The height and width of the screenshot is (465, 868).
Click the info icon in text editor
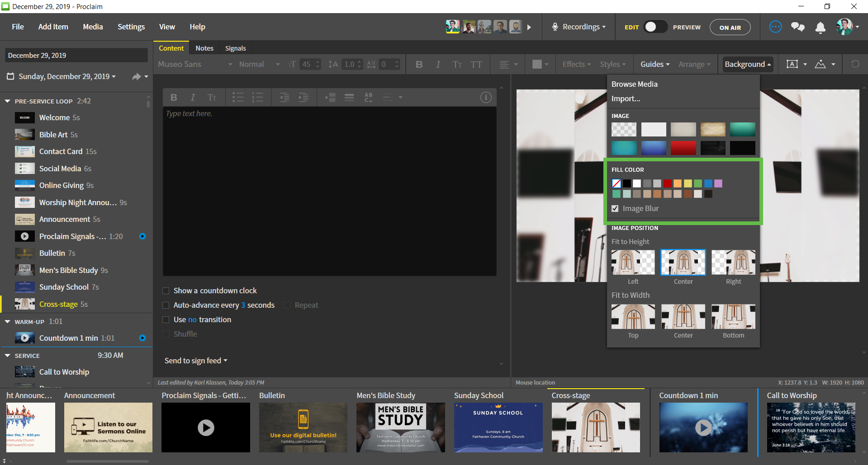tap(486, 97)
